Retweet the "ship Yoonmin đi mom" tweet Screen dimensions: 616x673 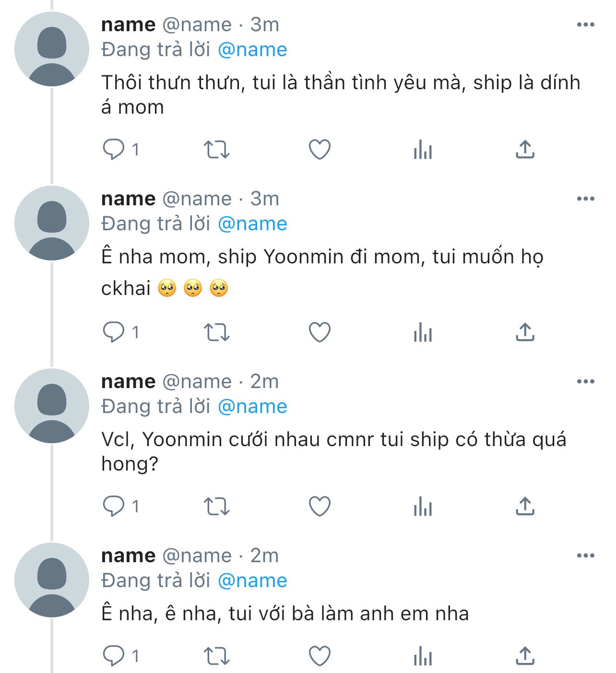[x=217, y=332]
